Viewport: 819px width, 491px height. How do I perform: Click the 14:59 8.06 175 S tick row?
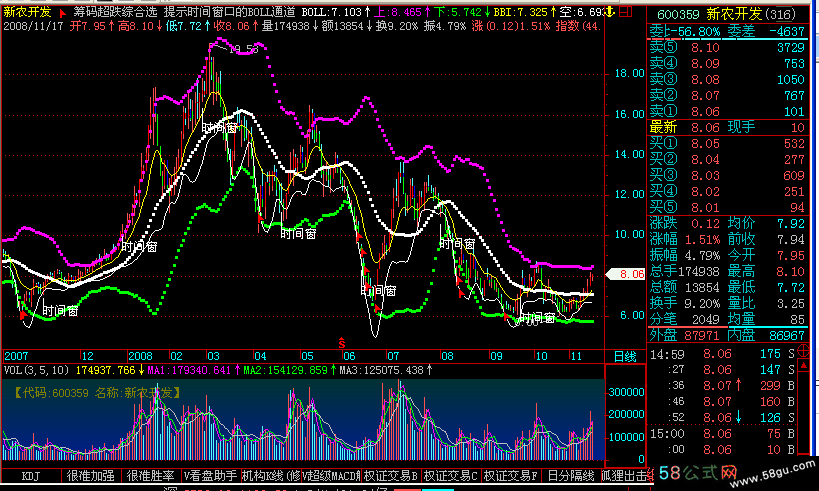point(722,354)
